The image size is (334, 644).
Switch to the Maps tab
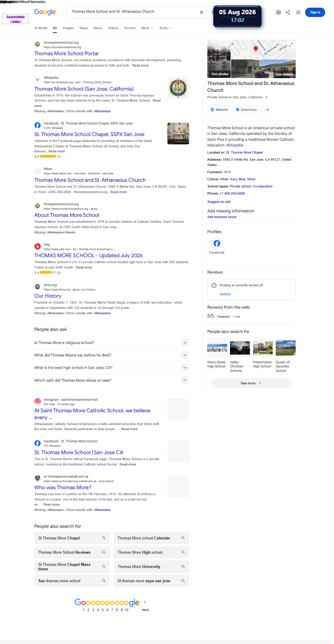pyautogui.click(x=84, y=28)
